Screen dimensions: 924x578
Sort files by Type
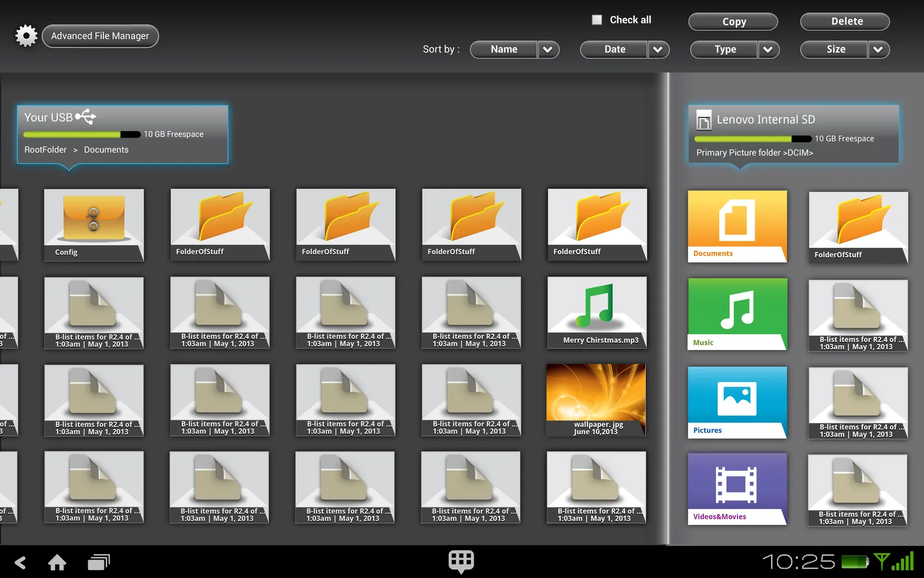[724, 50]
